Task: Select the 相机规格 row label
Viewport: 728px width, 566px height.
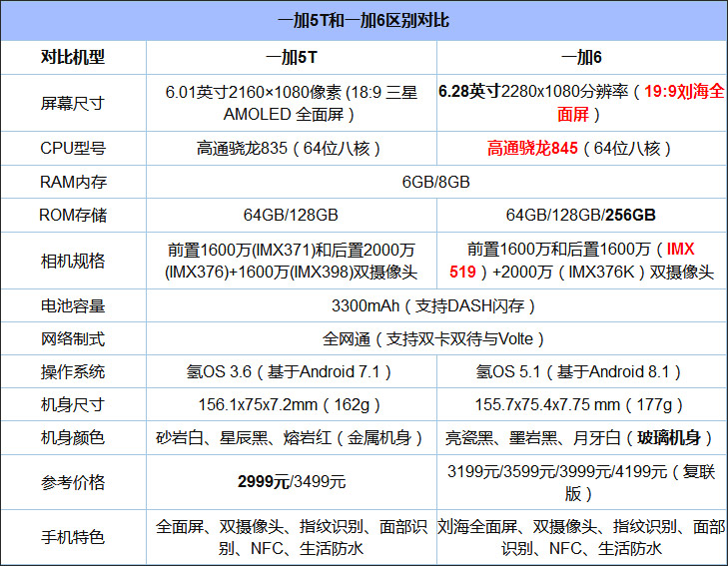Action: click(73, 261)
